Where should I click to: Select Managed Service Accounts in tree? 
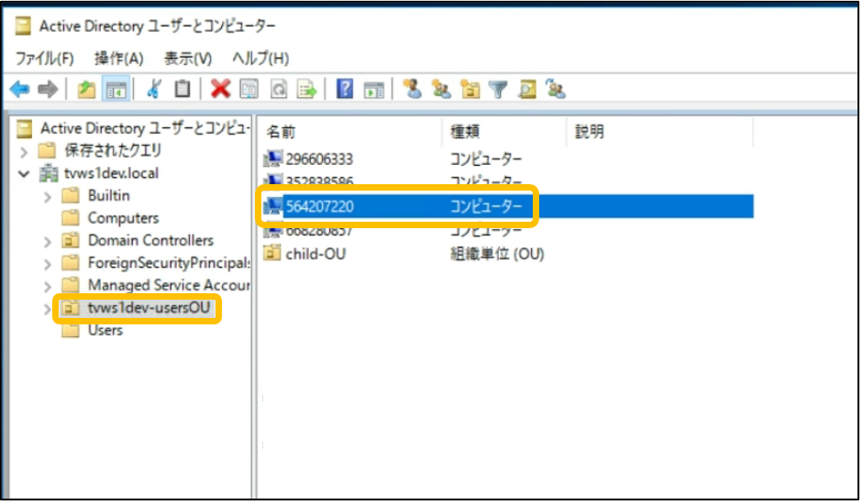pos(169,285)
